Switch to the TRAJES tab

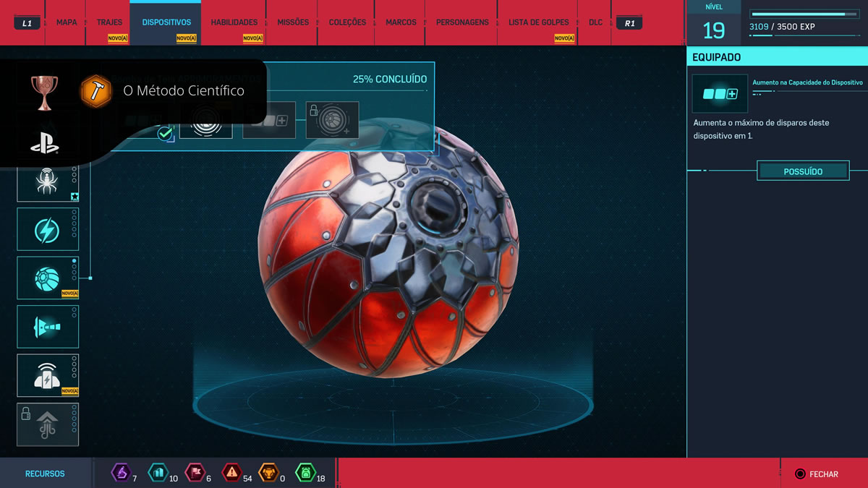(x=109, y=22)
